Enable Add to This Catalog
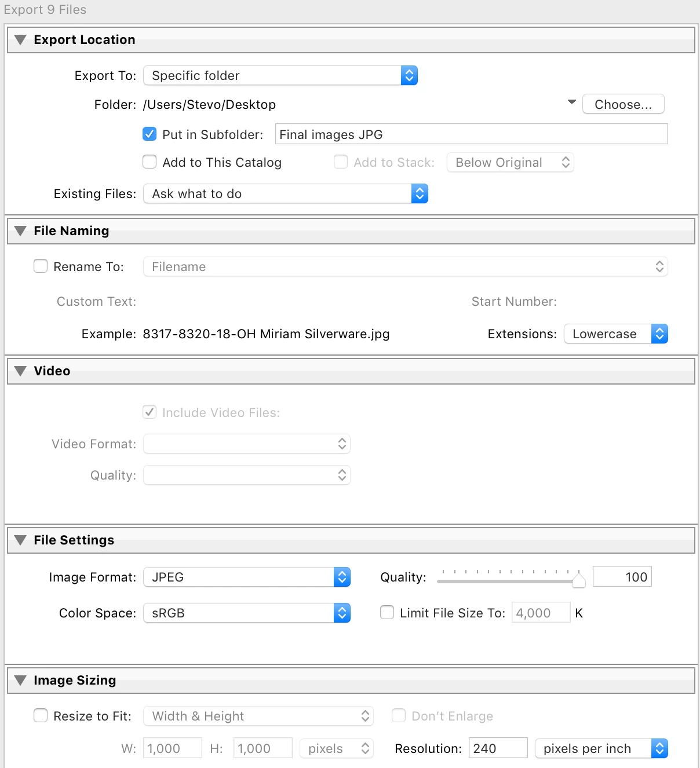 pyautogui.click(x=150, y=162)
